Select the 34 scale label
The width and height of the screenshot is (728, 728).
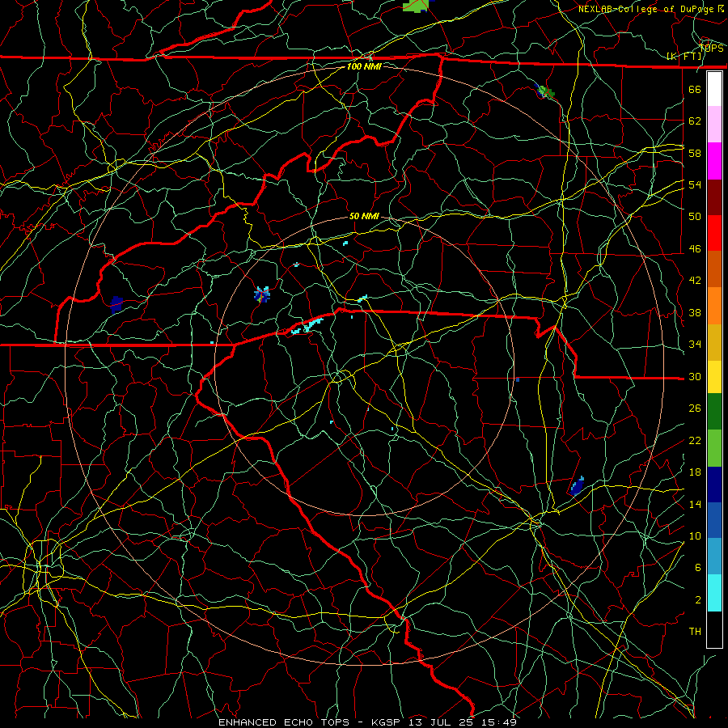click(x=695, y=345)
